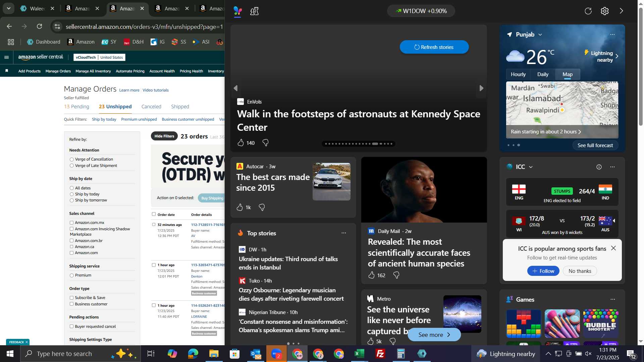
Task: Reload the Seller Central page in the browser
Action: pyautogui.click(x=40, y=26)
